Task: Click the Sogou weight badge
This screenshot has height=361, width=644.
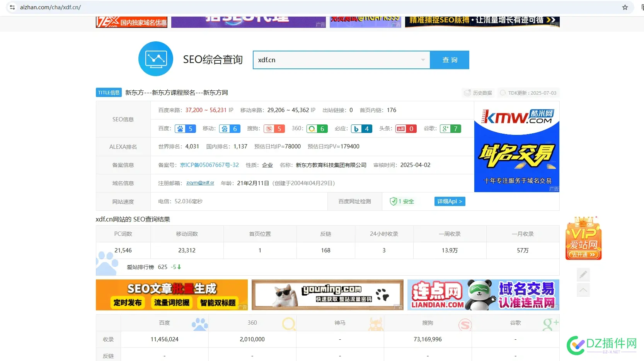Action: pos(274,129)
